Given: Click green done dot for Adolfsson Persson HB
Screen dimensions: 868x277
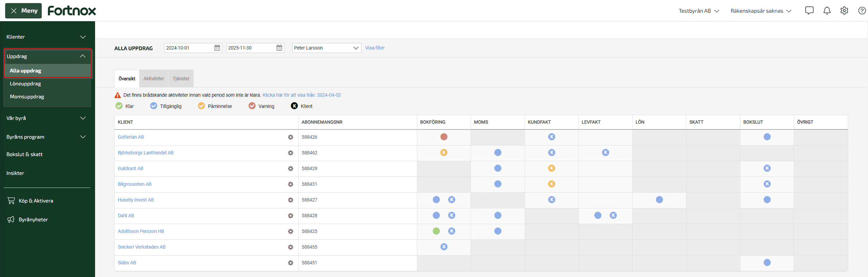Looking at the screenshot, I should 436,231.
